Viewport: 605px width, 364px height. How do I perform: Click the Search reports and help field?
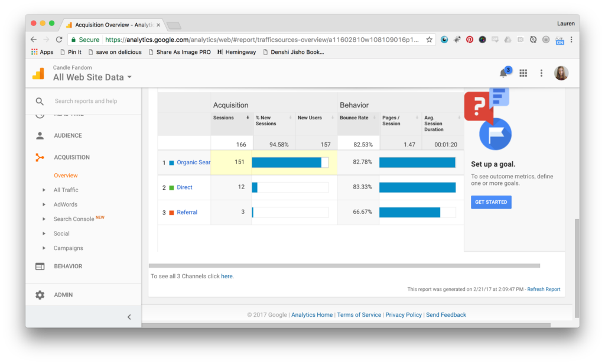click(x=86, y=101)
